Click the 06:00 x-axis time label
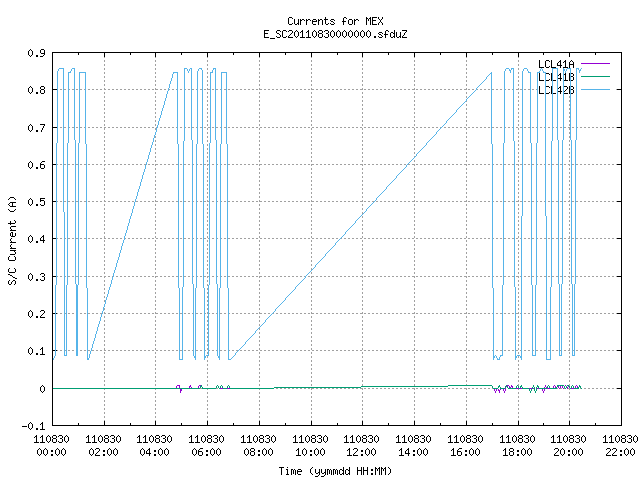This screenshot has width=640, height=480. tap(207, 452)
